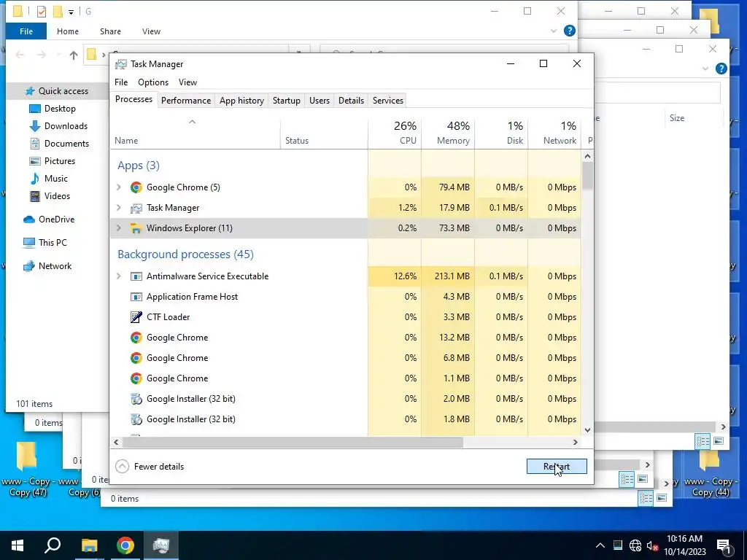
Task: Open taskbar Search magnifier
Action: coord(53,545)
